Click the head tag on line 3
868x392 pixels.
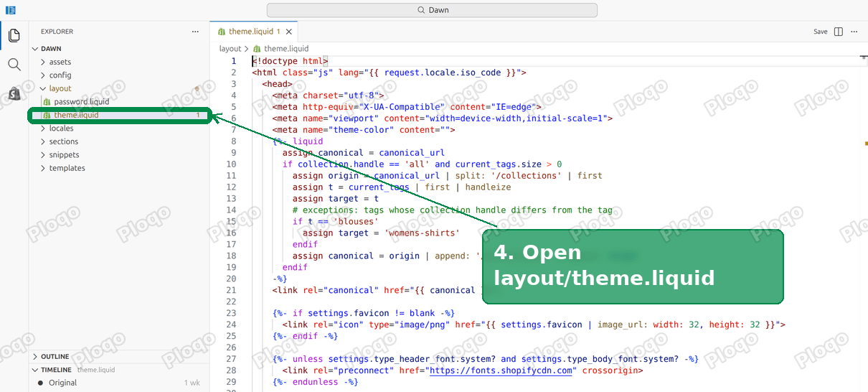pos(277,84)
